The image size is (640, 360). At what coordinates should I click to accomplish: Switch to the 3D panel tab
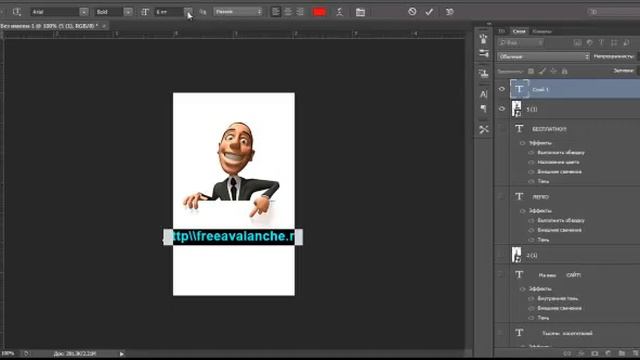tap(502, 31)
